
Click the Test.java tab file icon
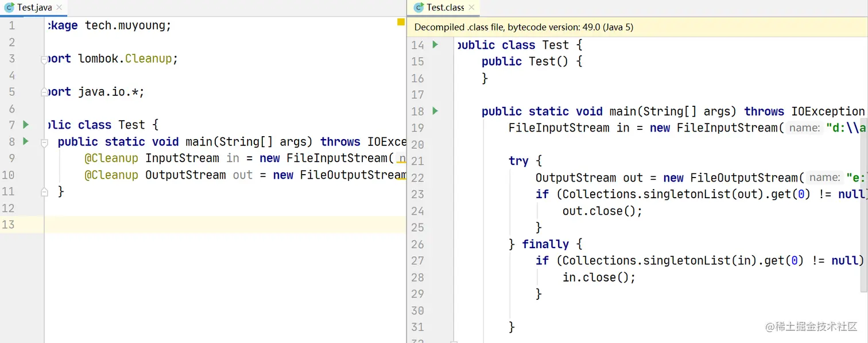pyautogui.click(x=9, y=7)
